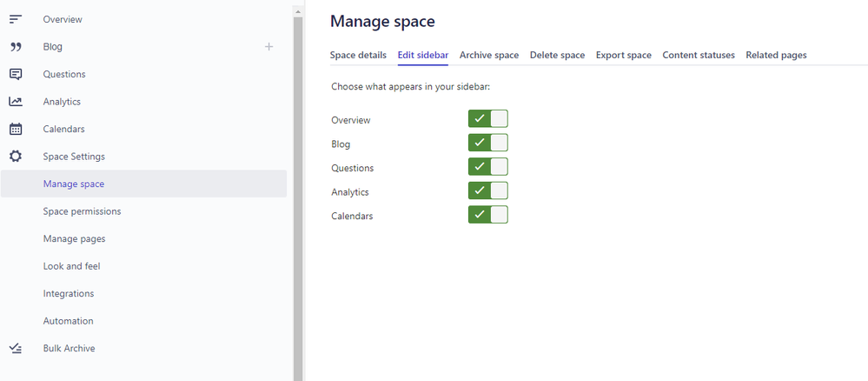Click the Overview sidebar icon
This screenshot has width=868, height=381.
[x=16, y=19]
